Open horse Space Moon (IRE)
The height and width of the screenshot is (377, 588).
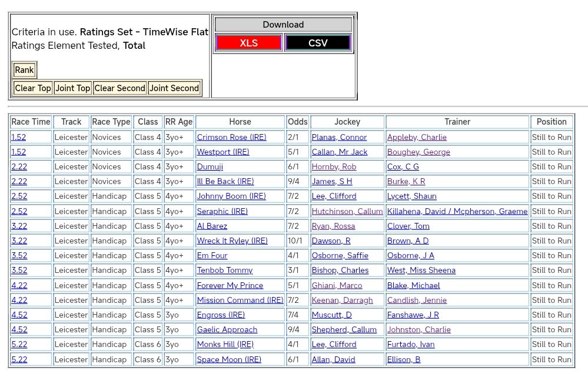pyautogui.click(x=229, y=359)
